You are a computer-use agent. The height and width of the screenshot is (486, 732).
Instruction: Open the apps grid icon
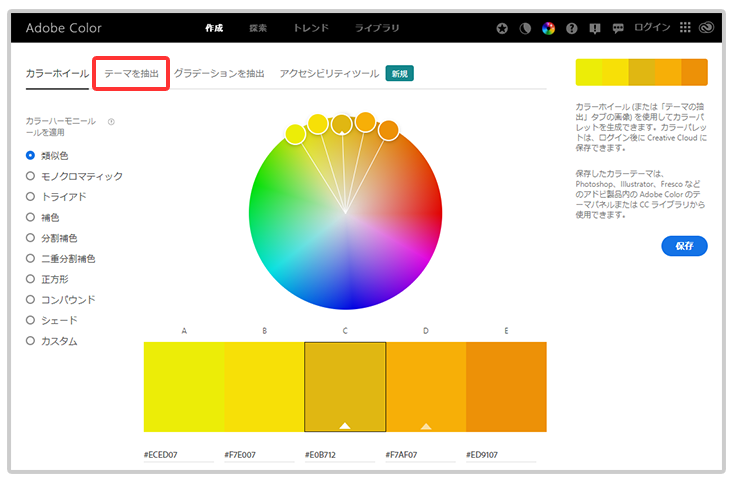(685, 28)
